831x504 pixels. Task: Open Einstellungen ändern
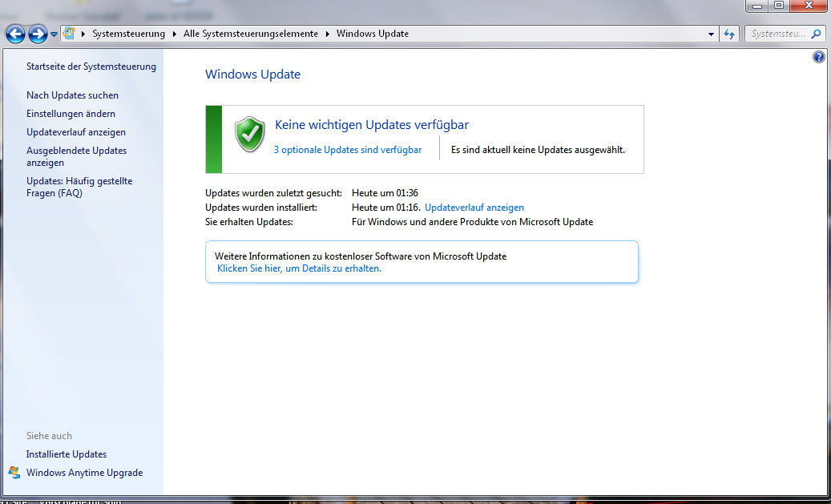(x=71, y=114)
